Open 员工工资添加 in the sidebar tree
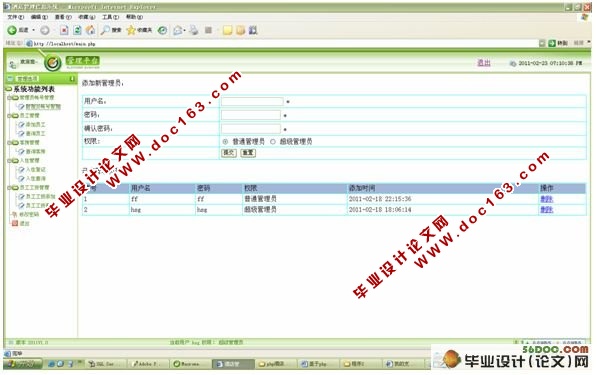597x375 pixels. pyautogui.click(x=40, y=196)
